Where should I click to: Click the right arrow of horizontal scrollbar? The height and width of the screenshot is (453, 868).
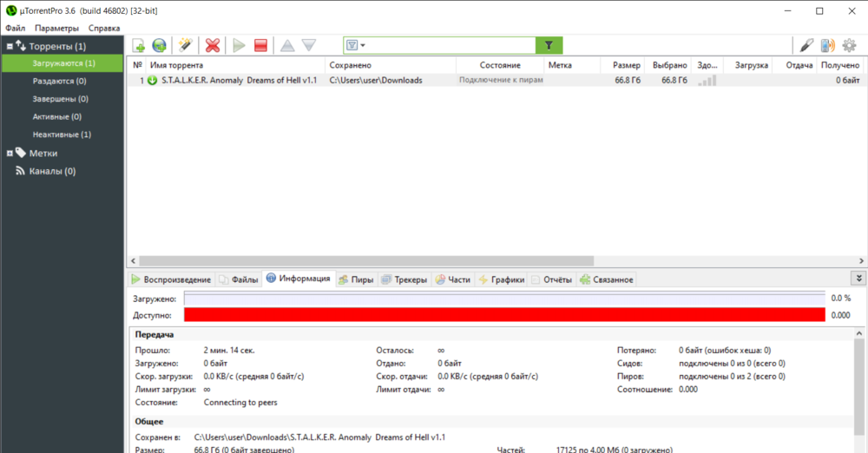(x=861, y=260)
